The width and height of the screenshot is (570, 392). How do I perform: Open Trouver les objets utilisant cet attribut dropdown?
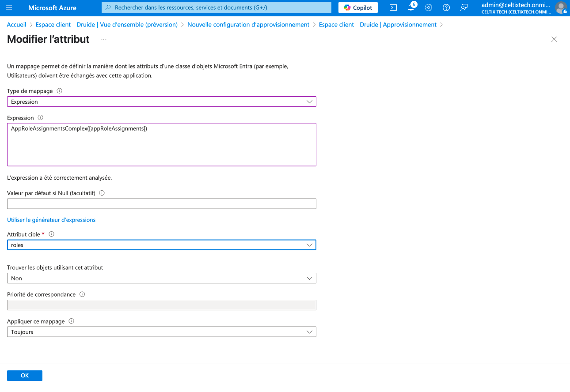click(162, 278)
